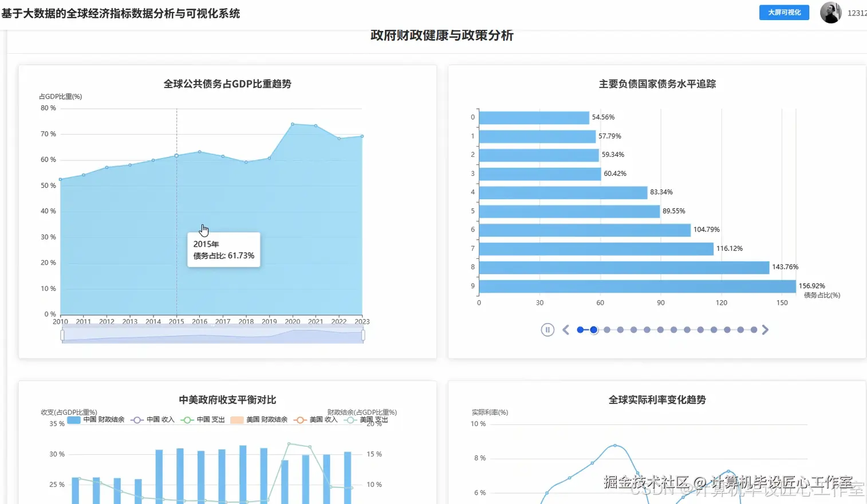Select the 83.34% debt bar
Image resolution: width=867 pixels, height=504 pixels.
pos(563,192)
